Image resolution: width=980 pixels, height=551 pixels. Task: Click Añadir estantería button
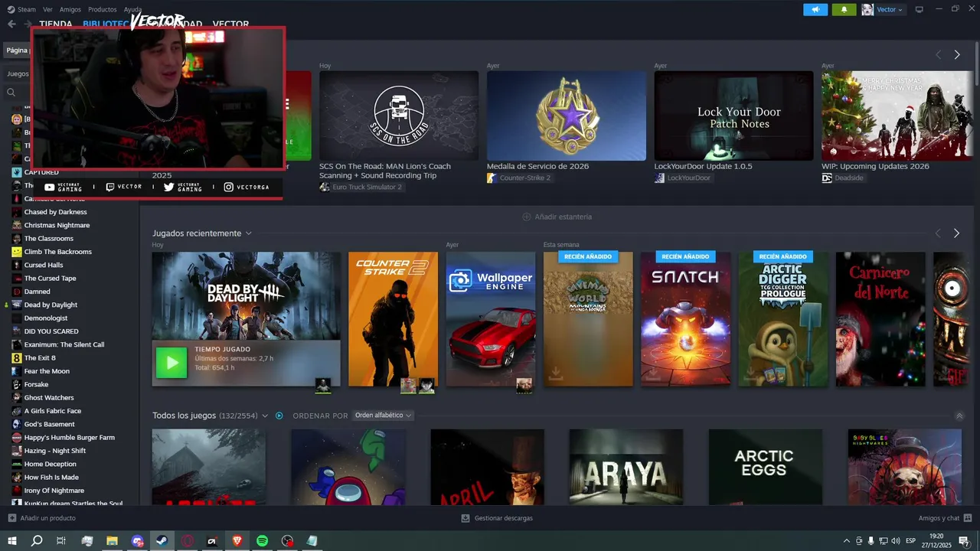tap(557, 217)
